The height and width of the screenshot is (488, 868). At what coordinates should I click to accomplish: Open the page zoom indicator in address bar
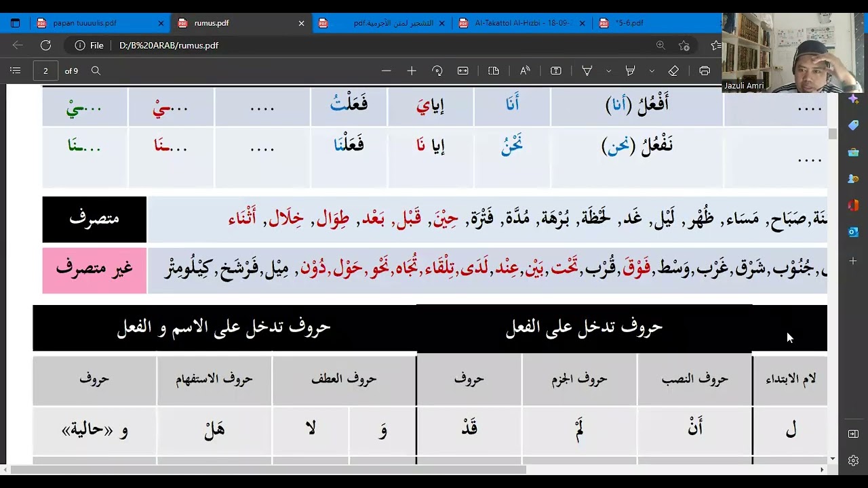(x=660, y=45)
